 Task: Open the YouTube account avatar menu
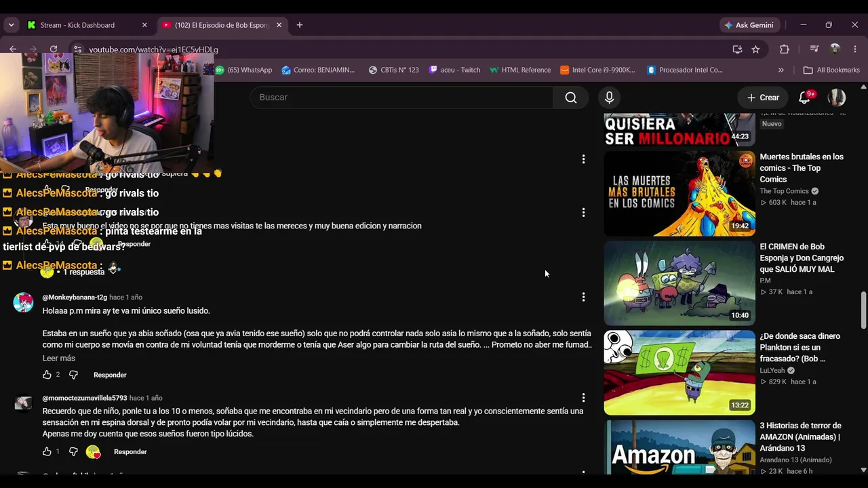[x=837, y=98]
